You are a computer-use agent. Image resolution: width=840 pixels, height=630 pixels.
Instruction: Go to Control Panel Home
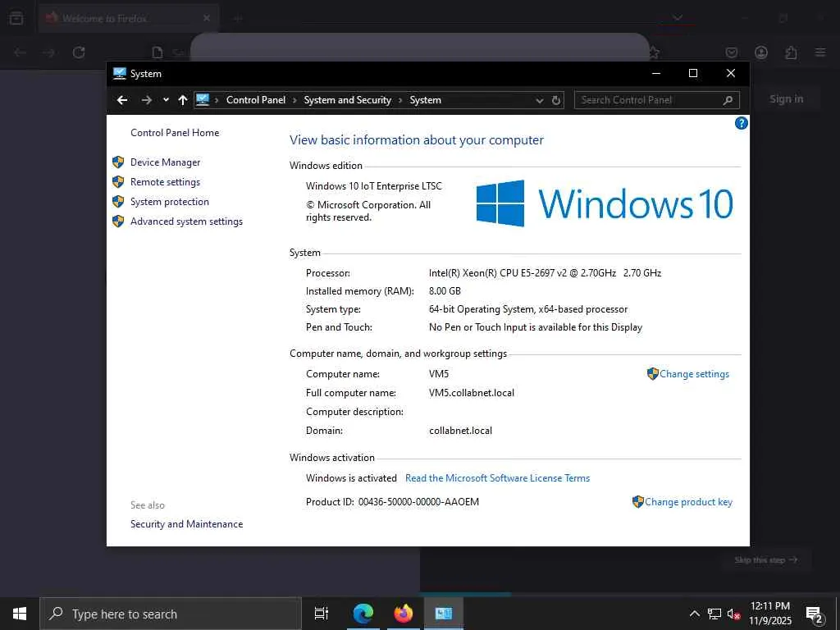[x=175, y=133]
